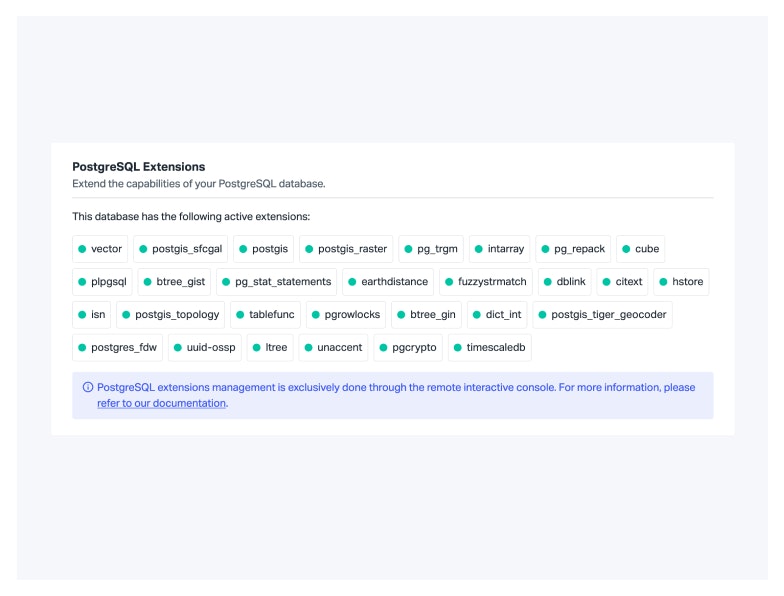The height and width of the screenshot is (596, 784).
Task: Click the green status dot for hstore
Action: click(x=663, y=282)
